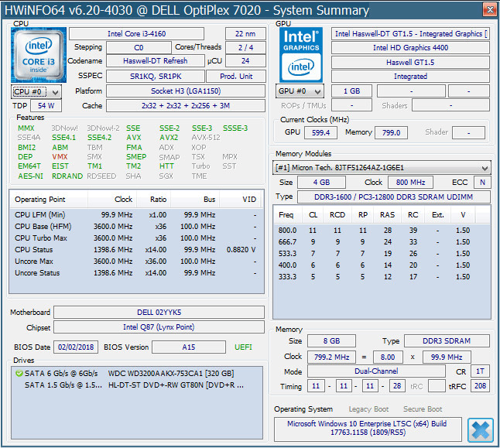Click the SSE4.2 feature label
This screenshot has width=500, height=448.
click(100, 138)
